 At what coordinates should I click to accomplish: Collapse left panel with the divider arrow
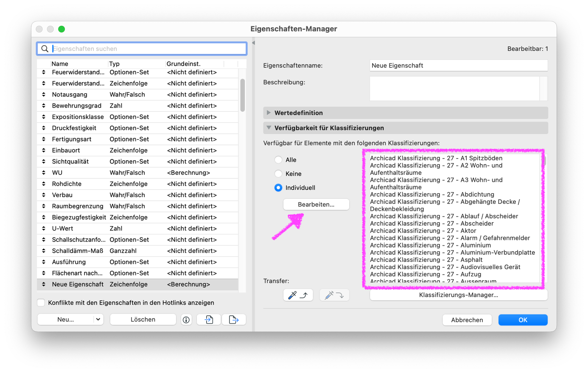tap(253, 43)
